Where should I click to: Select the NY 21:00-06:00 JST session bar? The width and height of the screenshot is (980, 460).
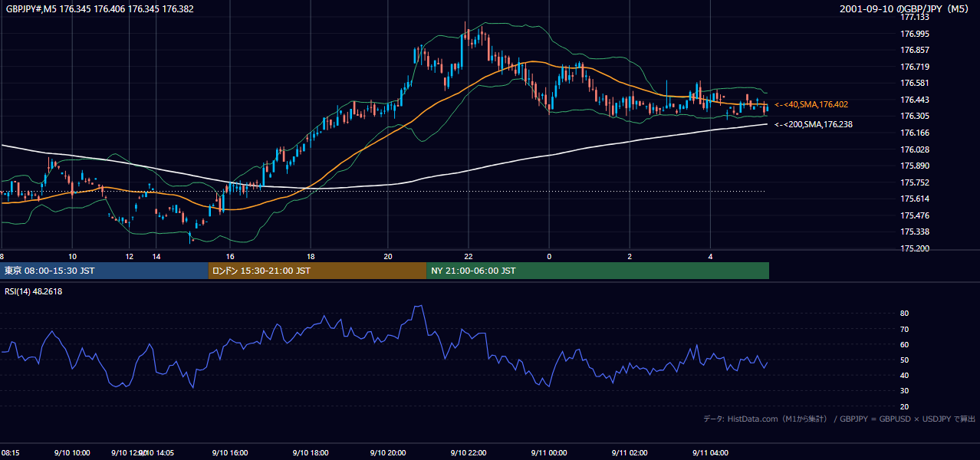coord(597,271)
